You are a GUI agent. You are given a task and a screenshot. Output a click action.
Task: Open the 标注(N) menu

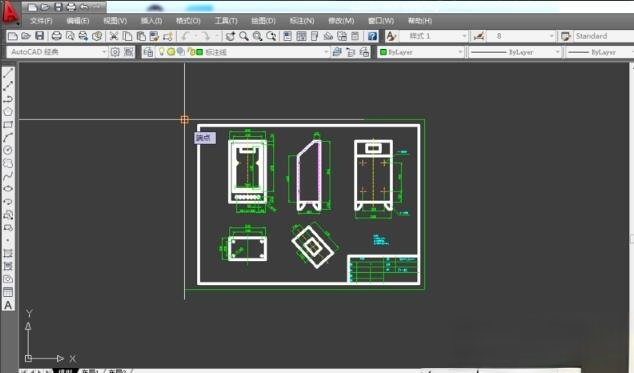coord(302,21)
